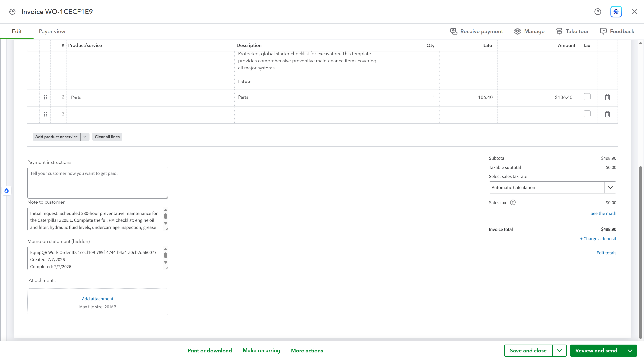Click Review and send button
Viewport: 644px width, 362px height.
click(x=596, y=351)
